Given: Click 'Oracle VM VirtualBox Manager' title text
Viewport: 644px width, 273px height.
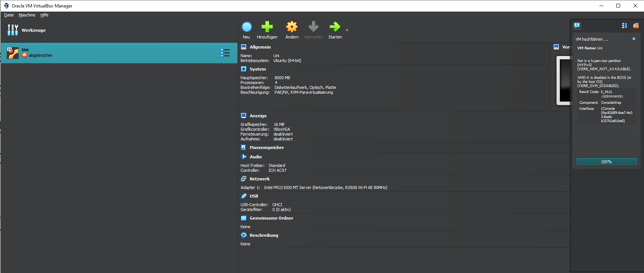Looking at the screenshot, I should [x=42, y=6].
